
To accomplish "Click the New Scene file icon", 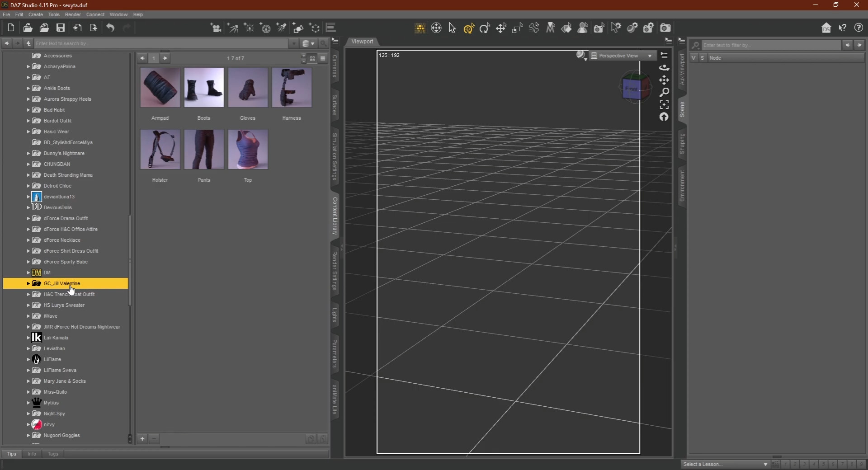I will pos(11,28).
